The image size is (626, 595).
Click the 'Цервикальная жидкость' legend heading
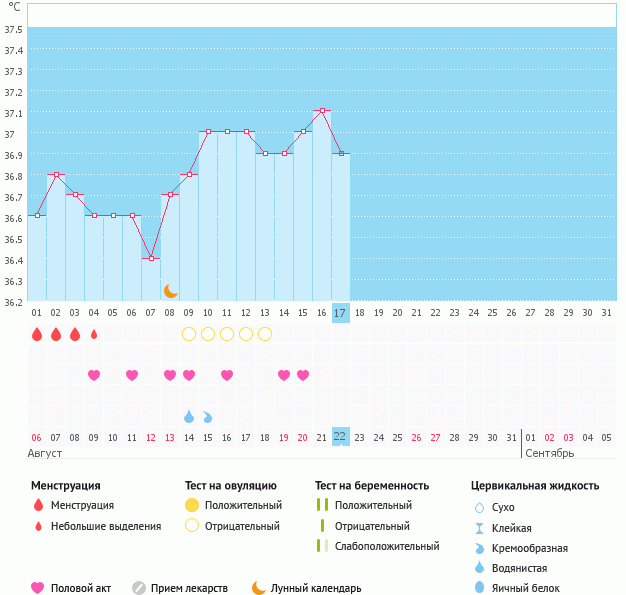click(535, 486)
